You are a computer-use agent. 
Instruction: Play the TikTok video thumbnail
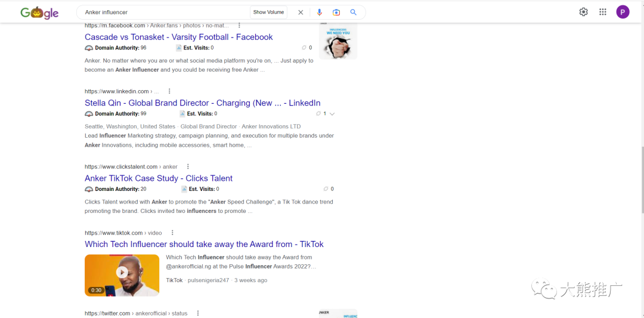click(122, 273)
